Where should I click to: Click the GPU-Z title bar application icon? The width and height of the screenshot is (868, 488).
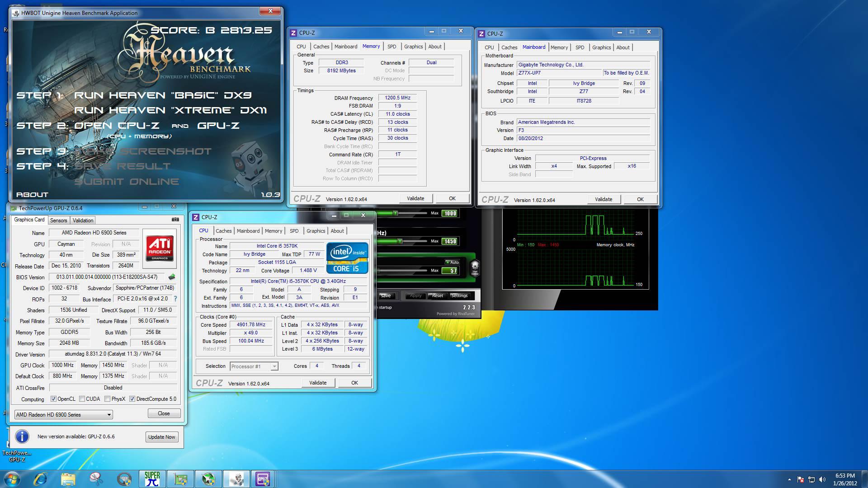point(14,208)
